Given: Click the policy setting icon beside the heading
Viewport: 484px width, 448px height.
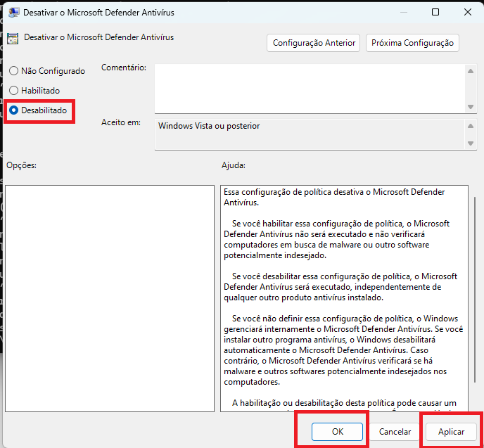Looking at the screenshot, I should [13, 38].
